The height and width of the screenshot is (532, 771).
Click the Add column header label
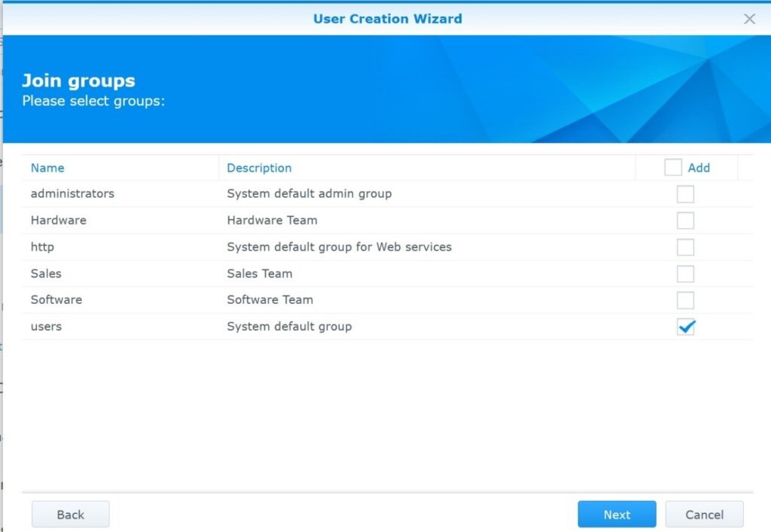[x=699, y=168]
